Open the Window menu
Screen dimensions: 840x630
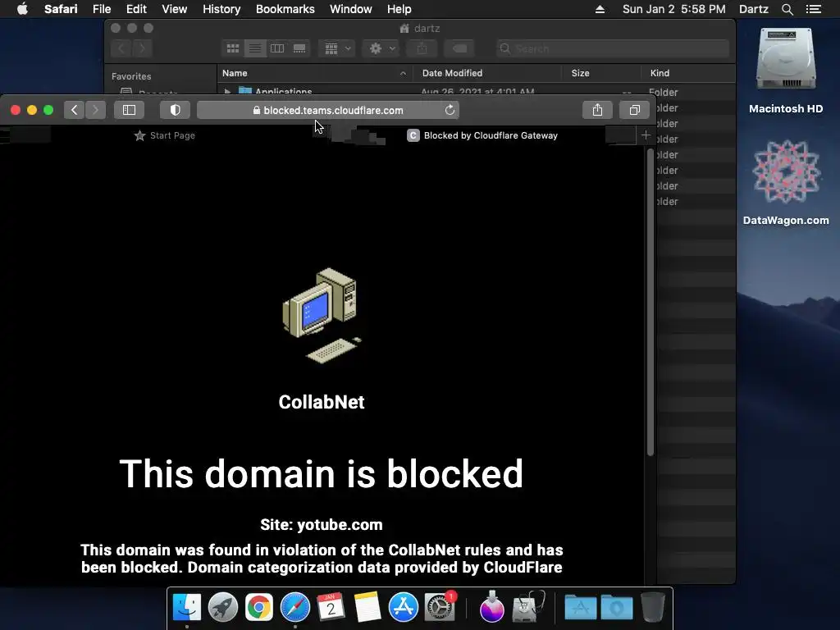[x=351, y=9]
